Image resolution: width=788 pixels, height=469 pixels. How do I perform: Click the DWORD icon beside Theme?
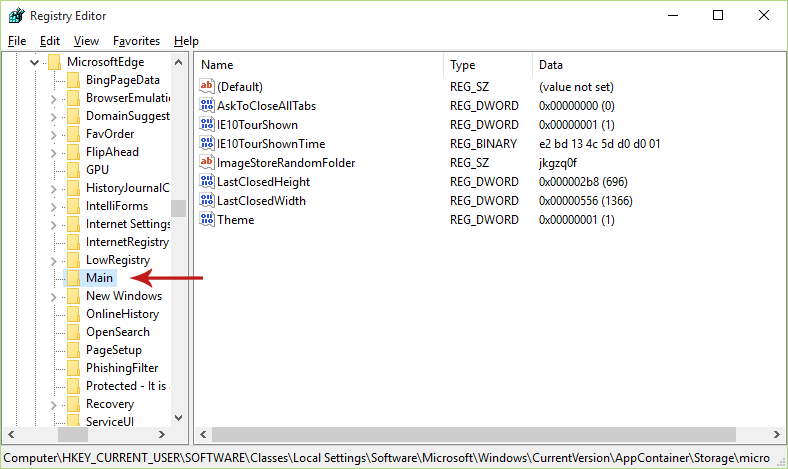coord(207,219)
